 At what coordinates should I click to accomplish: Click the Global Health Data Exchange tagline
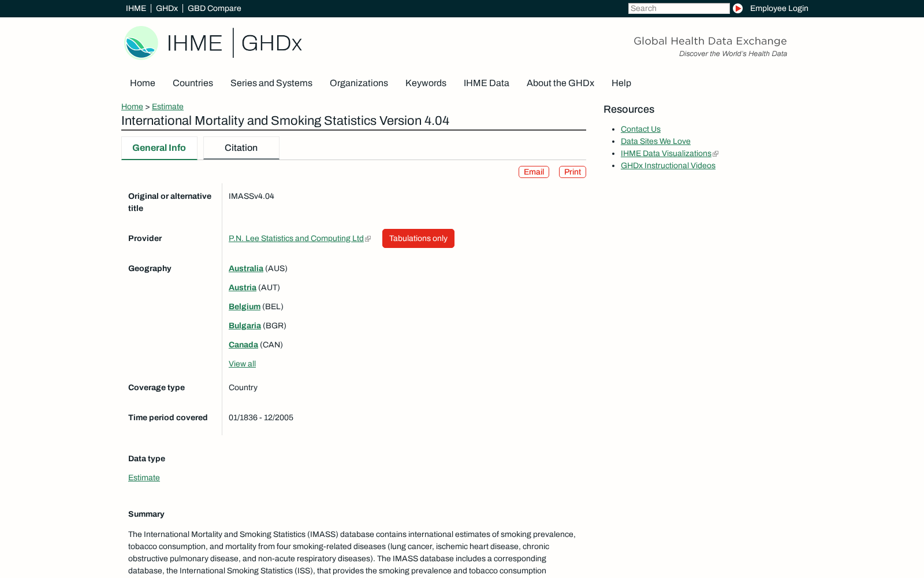(x=710, y=41)
